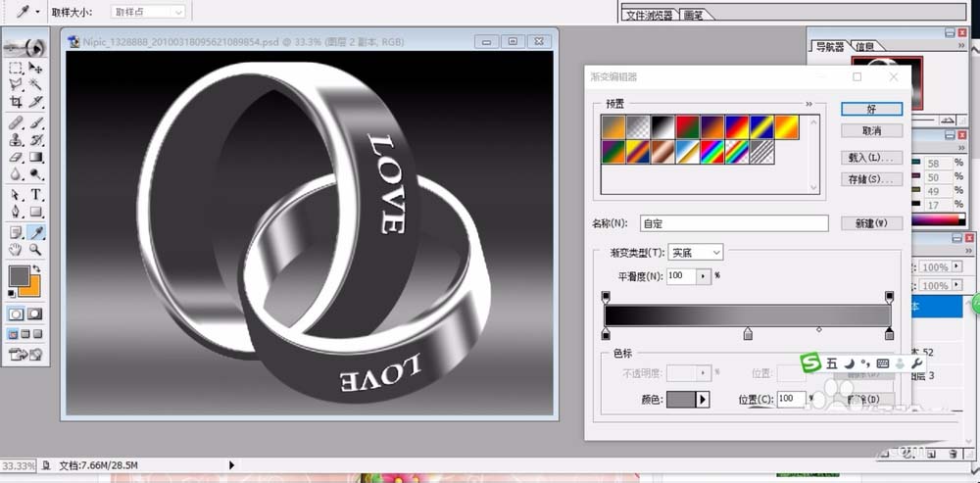Switch to full screen mode
This screenshot has height=483, width=980.
[x=38, y=334]
